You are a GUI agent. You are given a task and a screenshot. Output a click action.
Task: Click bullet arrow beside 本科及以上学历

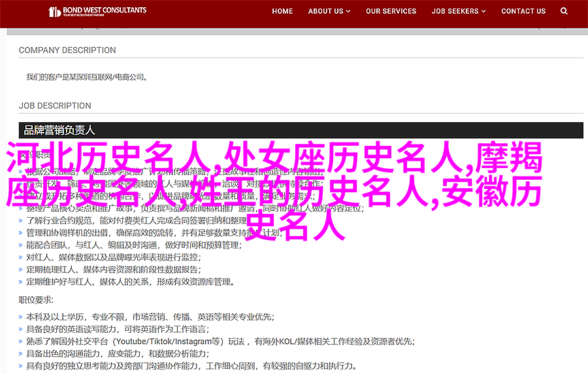pos(22,316)
